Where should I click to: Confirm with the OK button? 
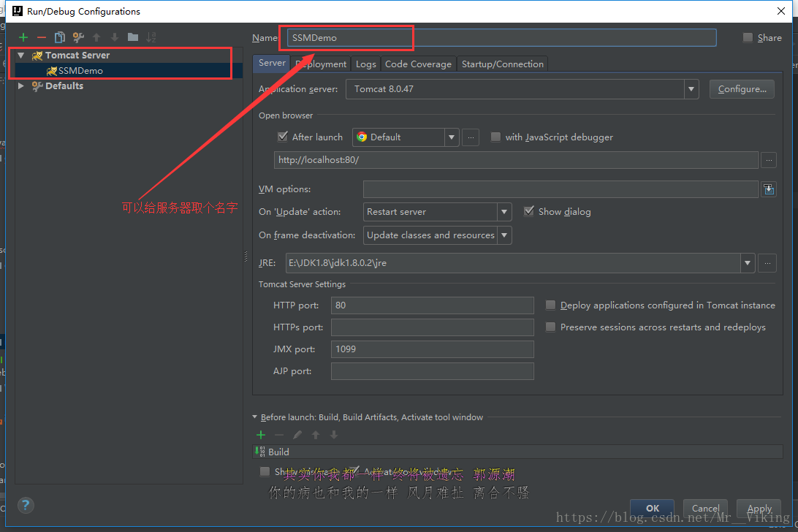click(653, 508)
